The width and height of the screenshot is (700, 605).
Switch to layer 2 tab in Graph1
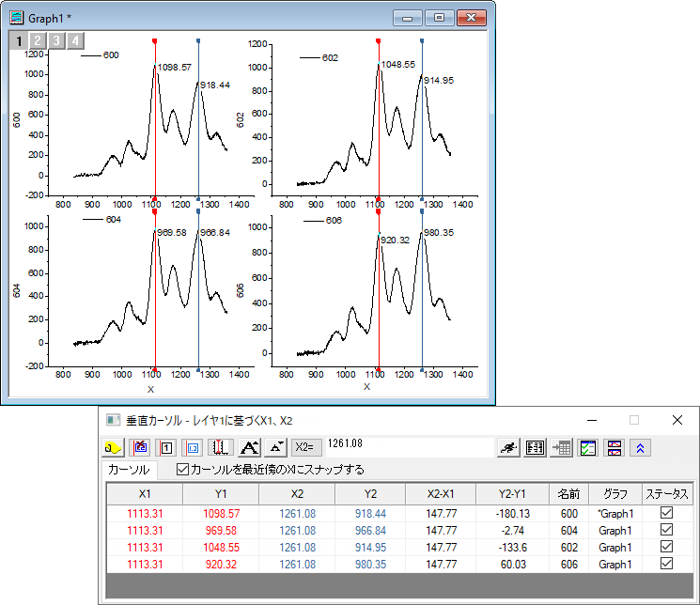(38, 40)
